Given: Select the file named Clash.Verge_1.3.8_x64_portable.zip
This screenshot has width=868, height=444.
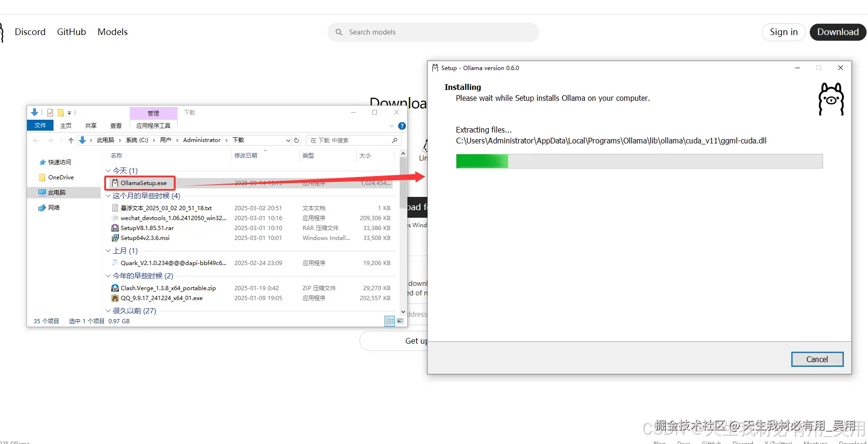Looking at the screenshot, I should [168, 288].
